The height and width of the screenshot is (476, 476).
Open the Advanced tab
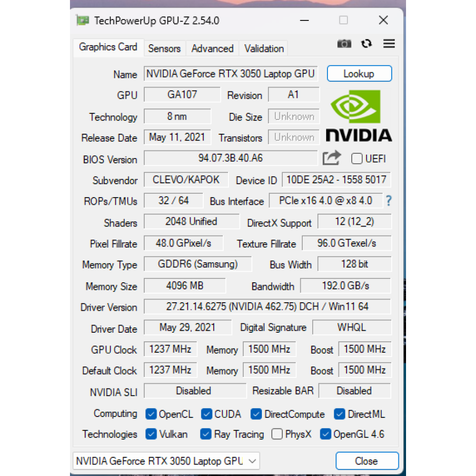pos(212,49)
